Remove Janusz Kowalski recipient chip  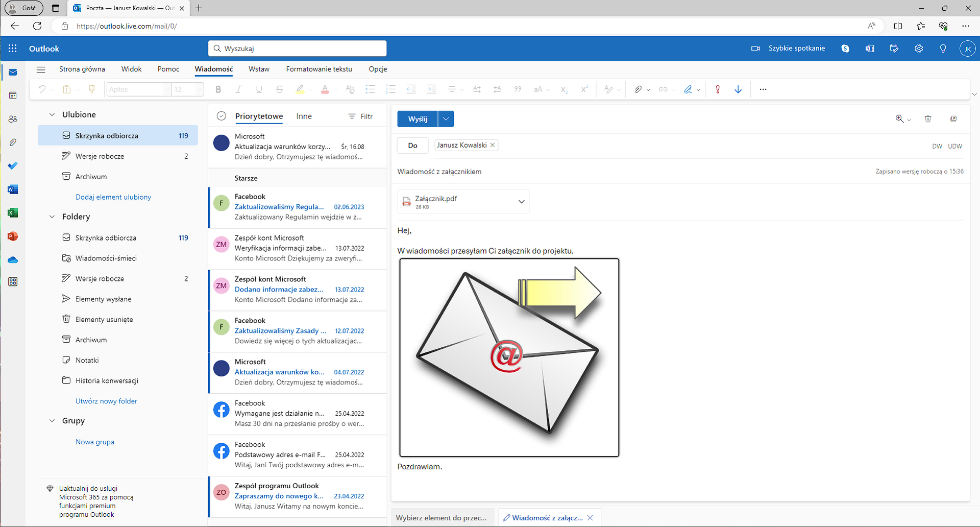click(493, 145)
